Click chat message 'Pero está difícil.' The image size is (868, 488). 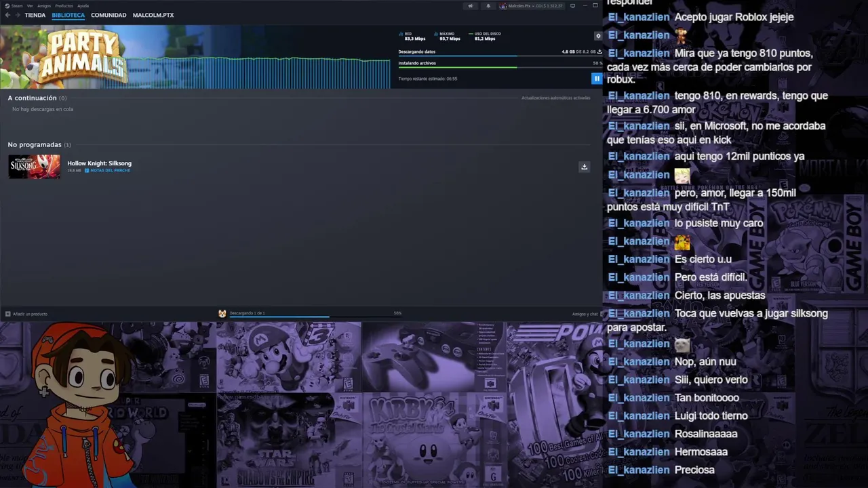click(711, 277)
